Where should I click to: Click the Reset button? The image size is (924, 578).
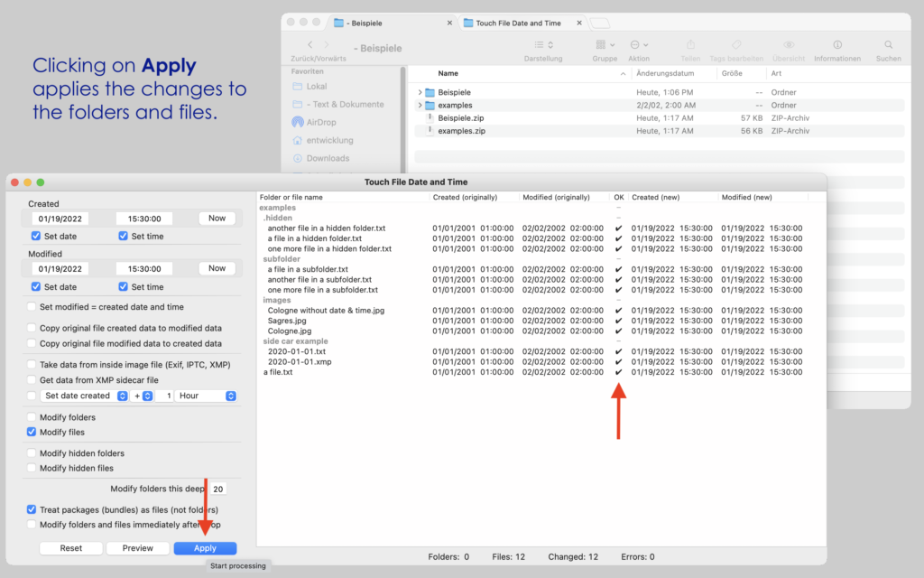[x=70, y=548]
